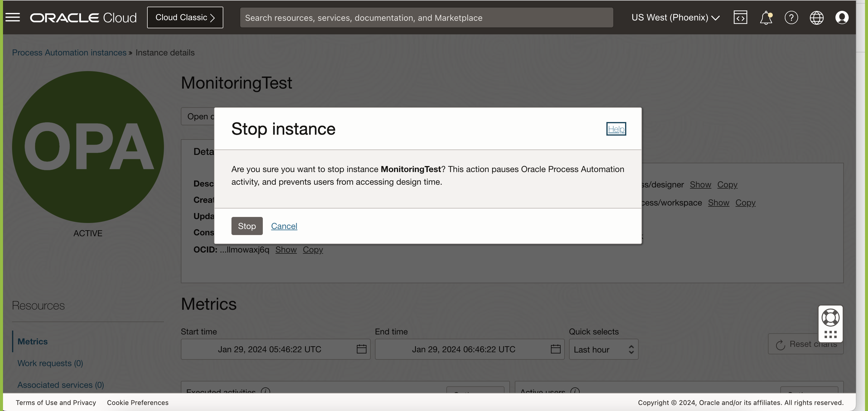The image size is (868, 411).
Task: Open the navigation hamburger menu
Action: [x=13, y=17]
